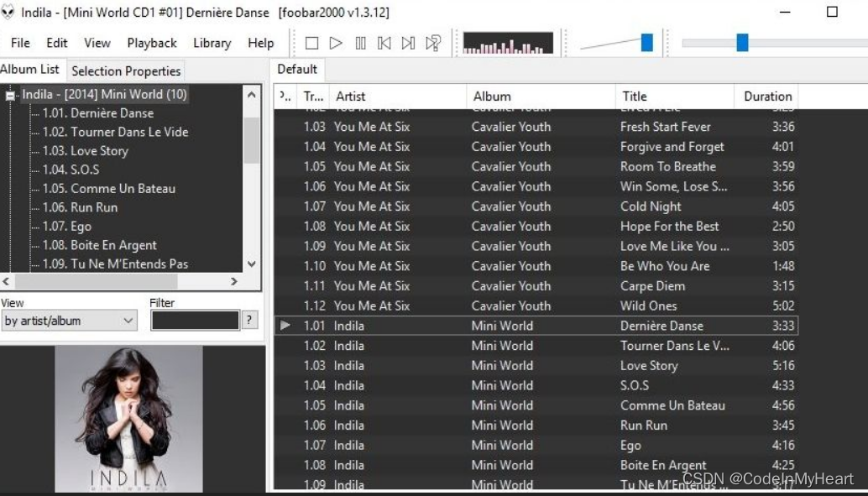
Task: Select playlist row S.O.S in playlist
Action: pyautogui.click(x=536, y=386)
